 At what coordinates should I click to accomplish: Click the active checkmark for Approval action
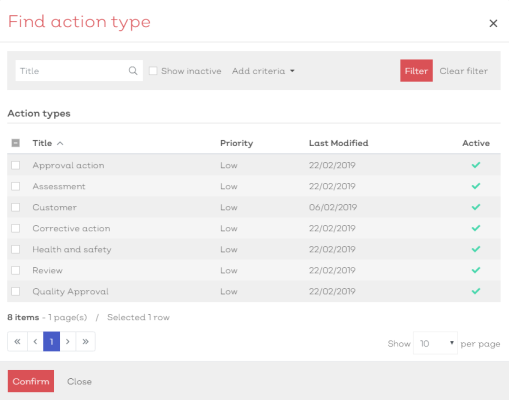coord(476,165)
